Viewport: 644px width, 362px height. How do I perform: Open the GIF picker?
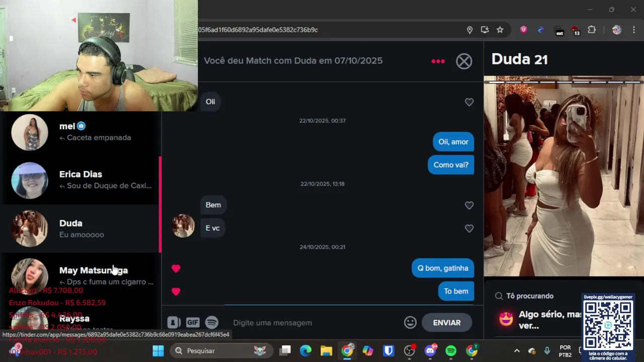click(193, 323)
